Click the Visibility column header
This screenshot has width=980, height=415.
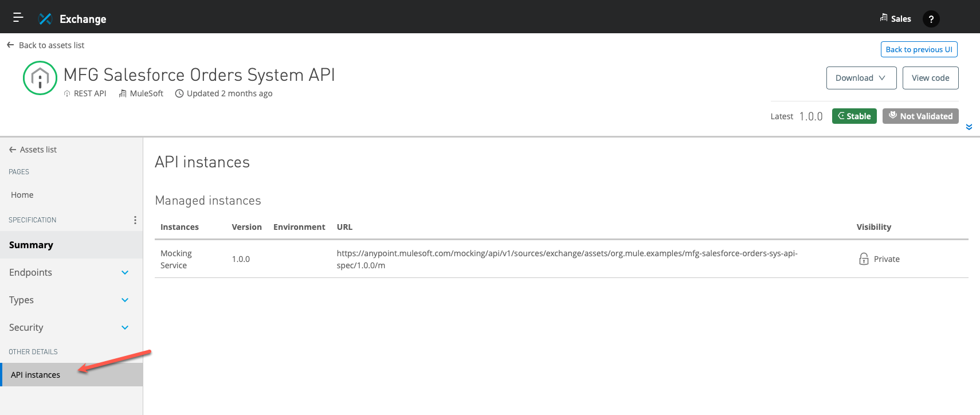point(873,227)
